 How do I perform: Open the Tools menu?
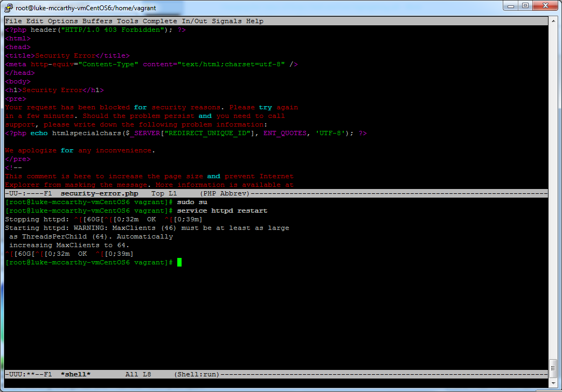[127, 21]
